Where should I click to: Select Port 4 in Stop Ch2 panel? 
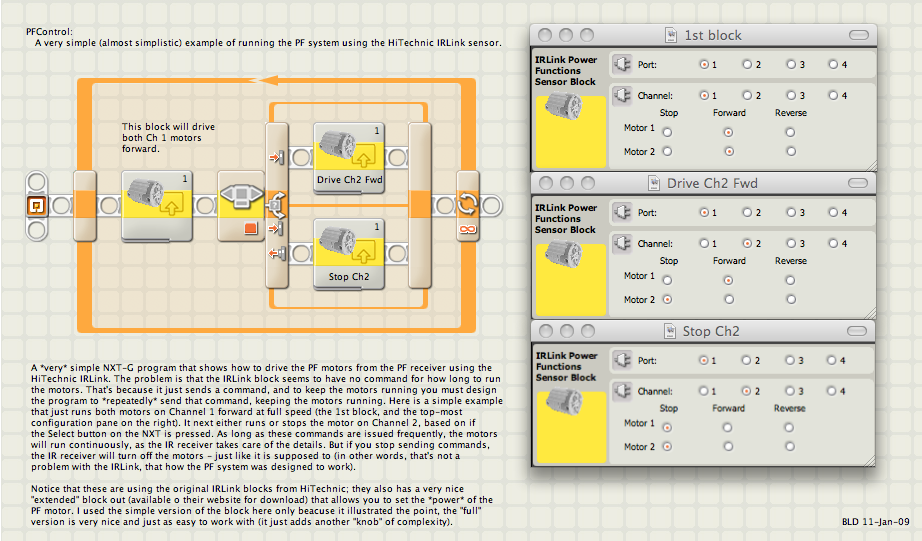(x=831, y=360)
